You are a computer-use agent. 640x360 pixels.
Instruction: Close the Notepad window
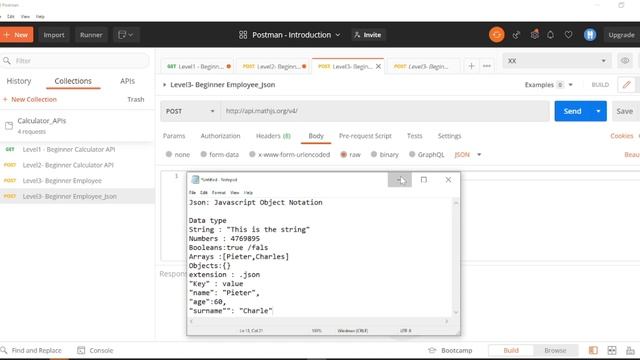coord(448,180)
